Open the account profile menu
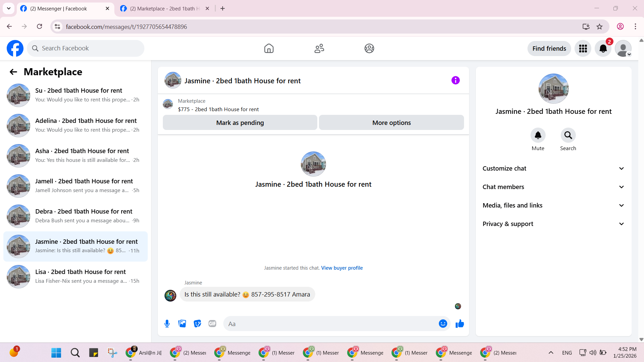Image resolution: width=644 pixels, height=362 pixels. 623,49
